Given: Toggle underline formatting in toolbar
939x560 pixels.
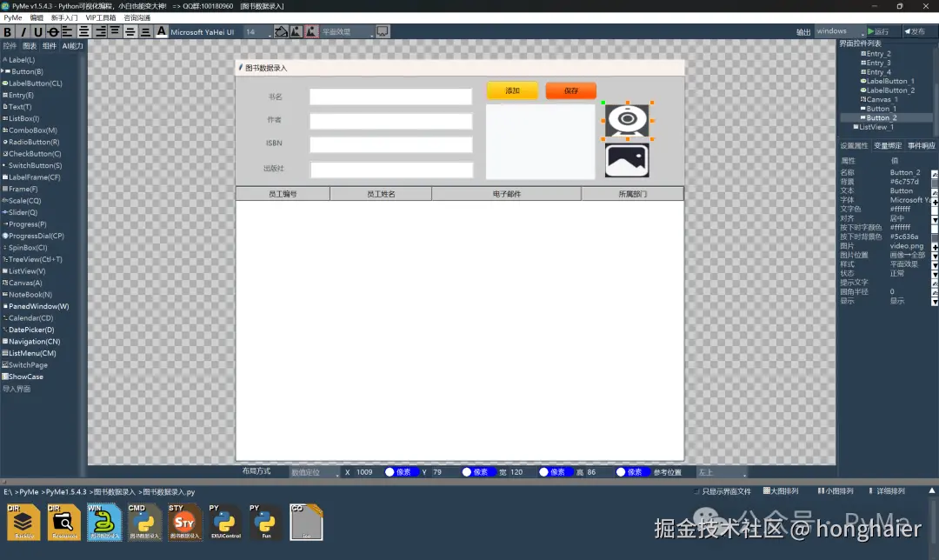Looking at the screenshot, I should [x=37, y=32].
